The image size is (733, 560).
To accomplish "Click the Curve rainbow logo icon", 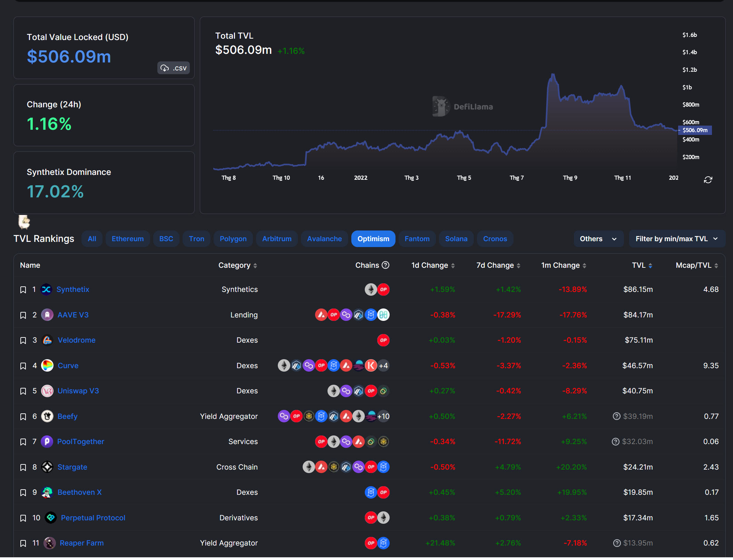I will point(47,365).
